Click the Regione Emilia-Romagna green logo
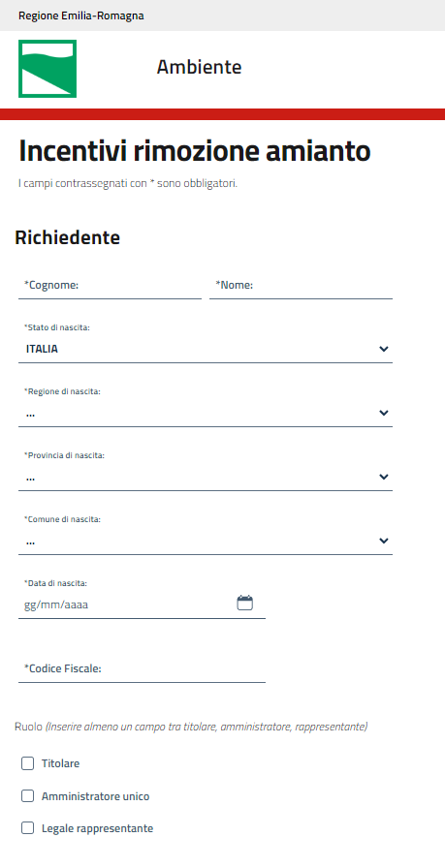The width and height of the screenshot is (445, 868). [48, 69]
